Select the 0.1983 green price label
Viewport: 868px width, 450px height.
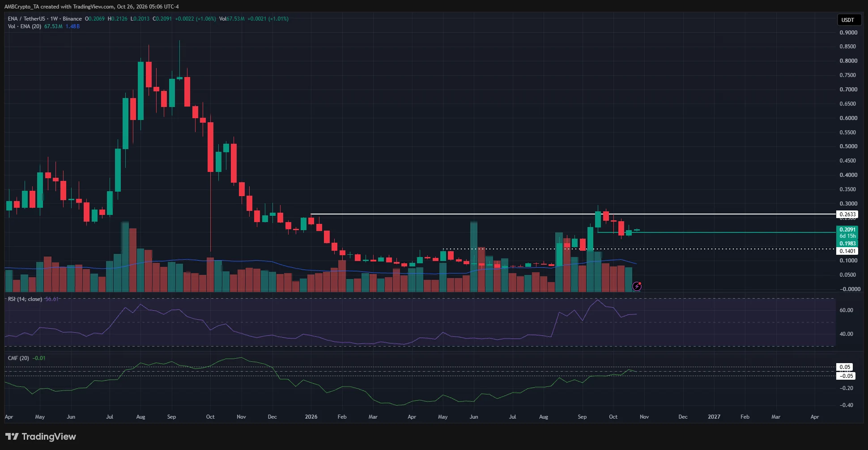[x=847, y=244]
